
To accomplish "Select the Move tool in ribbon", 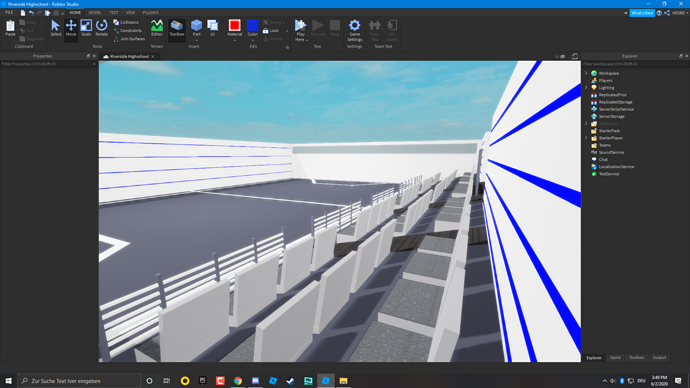I will point(71,28).
